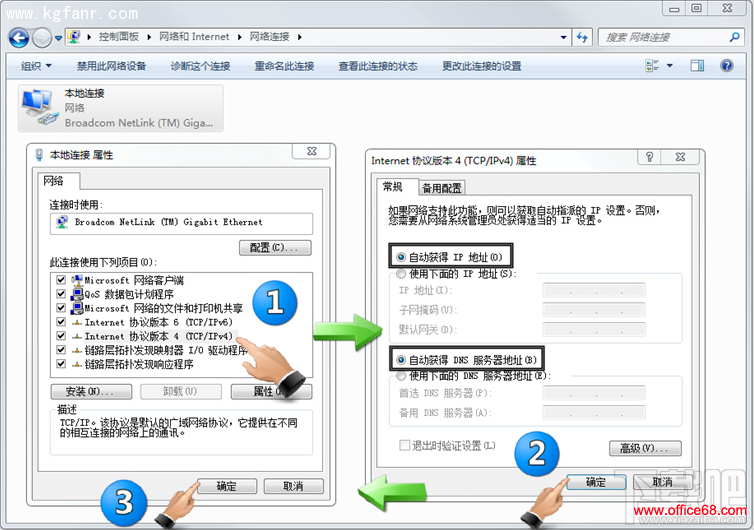This screenshot has width=754, height=530.
Task: Click the 默认网关 input field
Action: tap(594, 329)
